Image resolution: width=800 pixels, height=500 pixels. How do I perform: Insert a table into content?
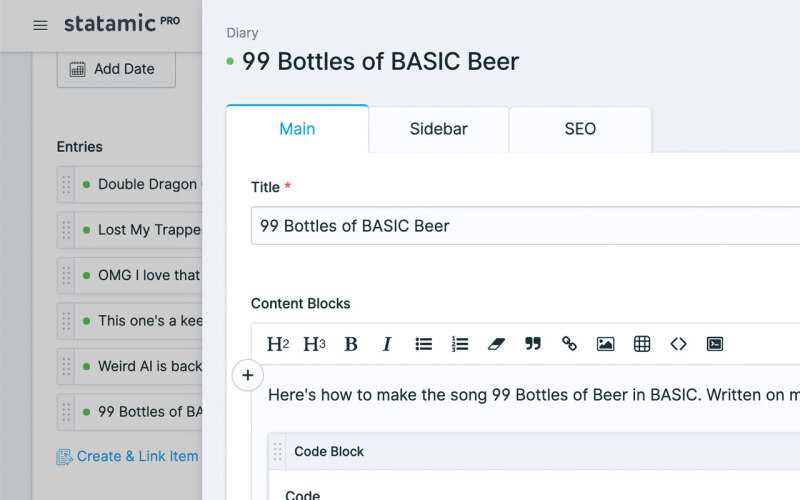(x=642, y=344)
